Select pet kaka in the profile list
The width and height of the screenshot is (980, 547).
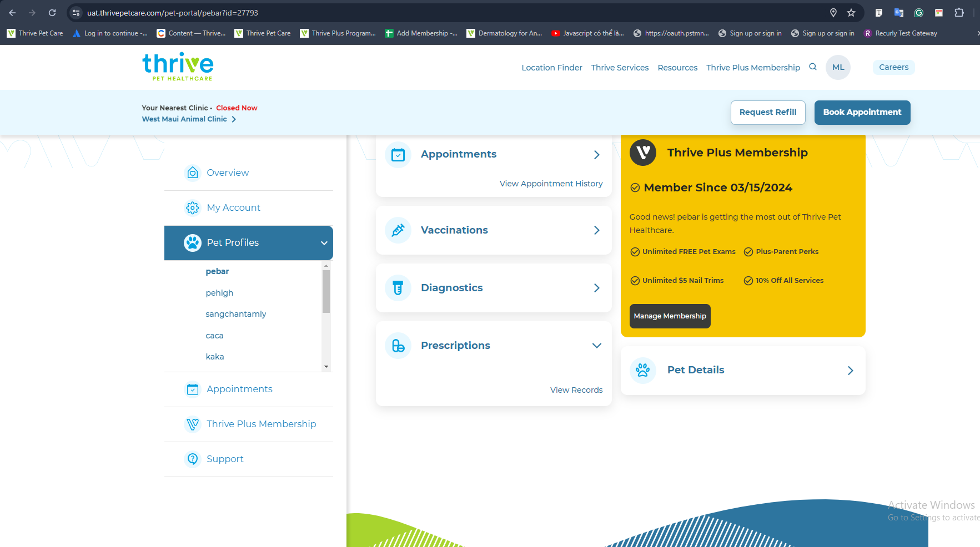click(x=215, y=357)
